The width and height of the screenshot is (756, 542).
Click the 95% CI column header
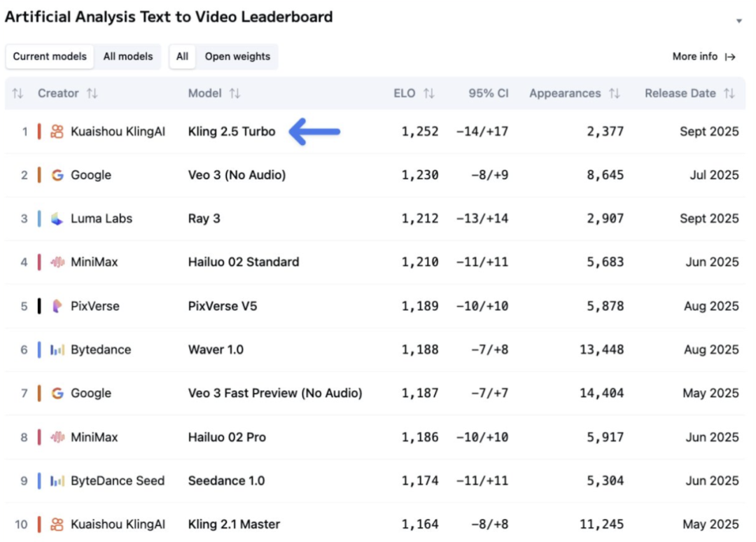click(x=489, y=94)
